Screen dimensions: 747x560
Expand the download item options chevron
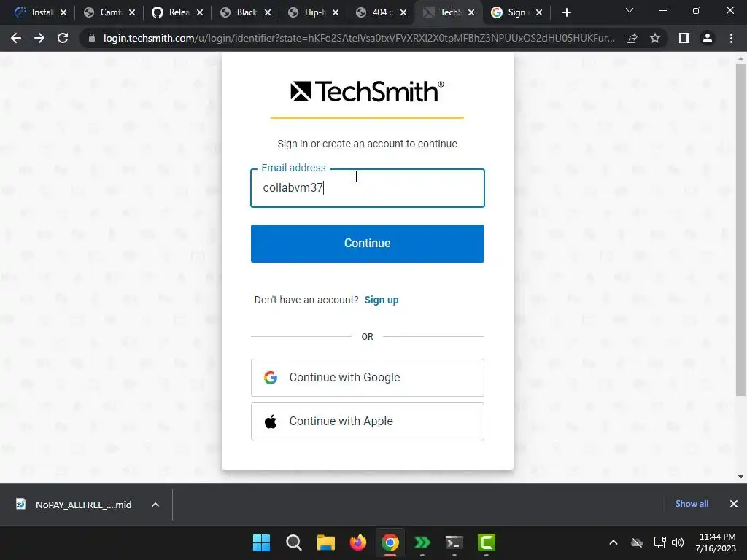click(155, 505)
